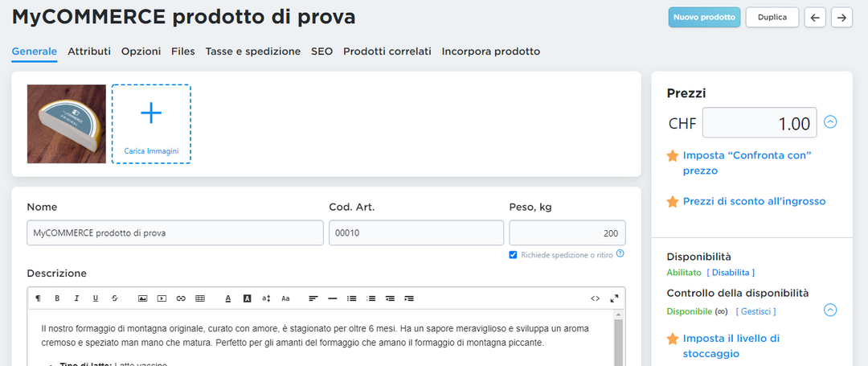Click the Cod. Art. input field

point(416,233)
